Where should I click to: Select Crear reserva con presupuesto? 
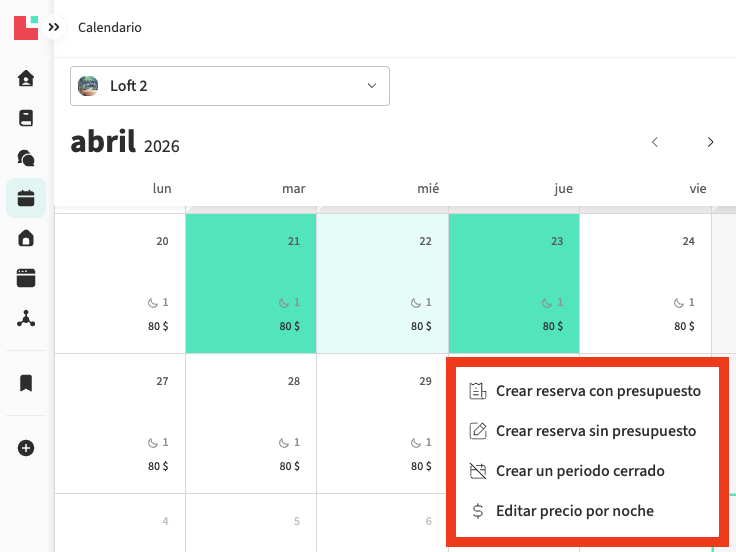[597, 391]
